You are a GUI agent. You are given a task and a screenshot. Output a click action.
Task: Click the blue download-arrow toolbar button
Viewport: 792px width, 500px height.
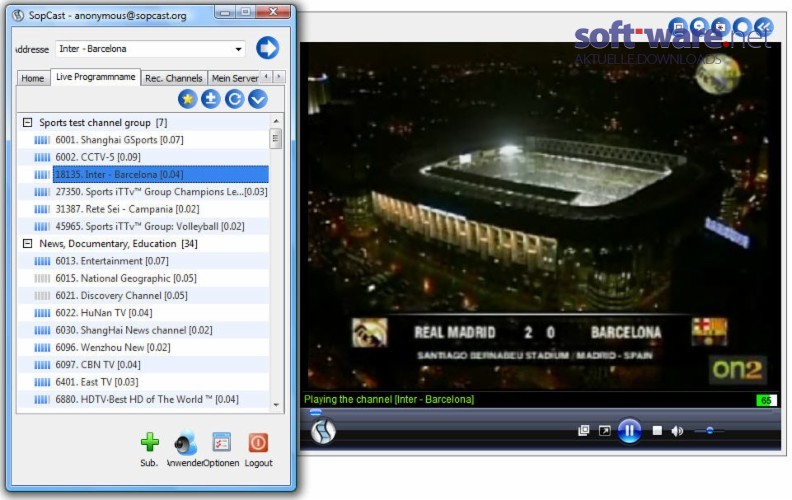point(211,99)
